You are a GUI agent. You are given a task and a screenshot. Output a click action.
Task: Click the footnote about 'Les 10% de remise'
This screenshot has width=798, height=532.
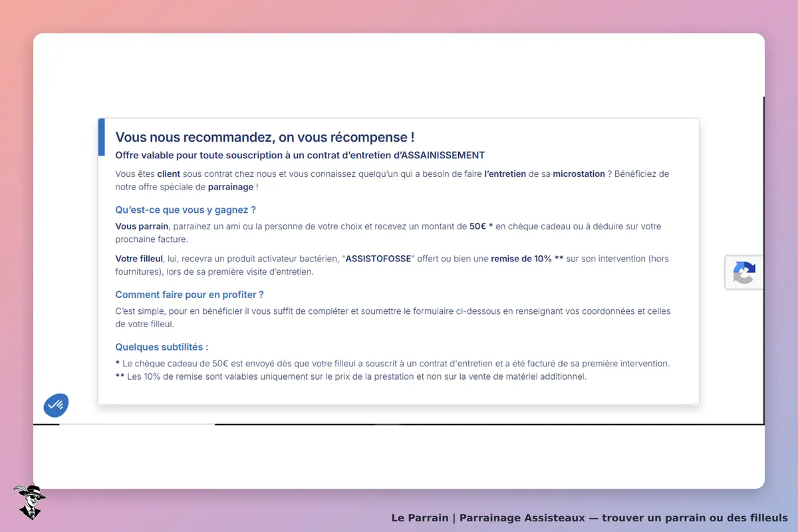point(351,376)
